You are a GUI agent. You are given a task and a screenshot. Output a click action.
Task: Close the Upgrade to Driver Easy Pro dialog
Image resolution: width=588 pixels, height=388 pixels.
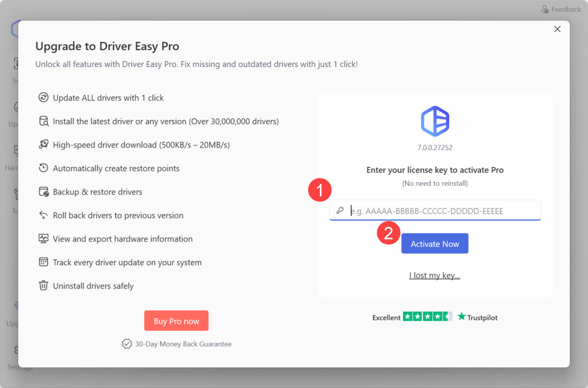[557, 29]
